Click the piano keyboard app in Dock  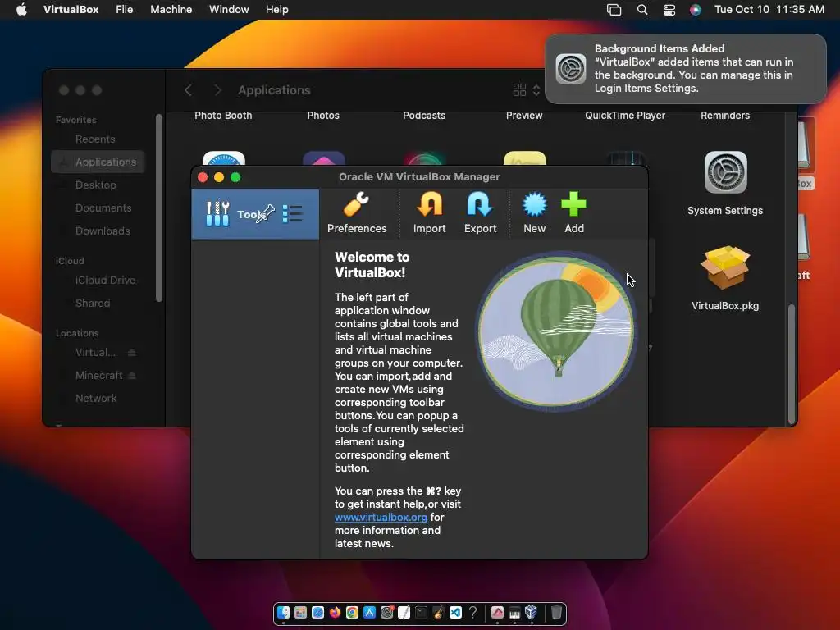(514, 612)
